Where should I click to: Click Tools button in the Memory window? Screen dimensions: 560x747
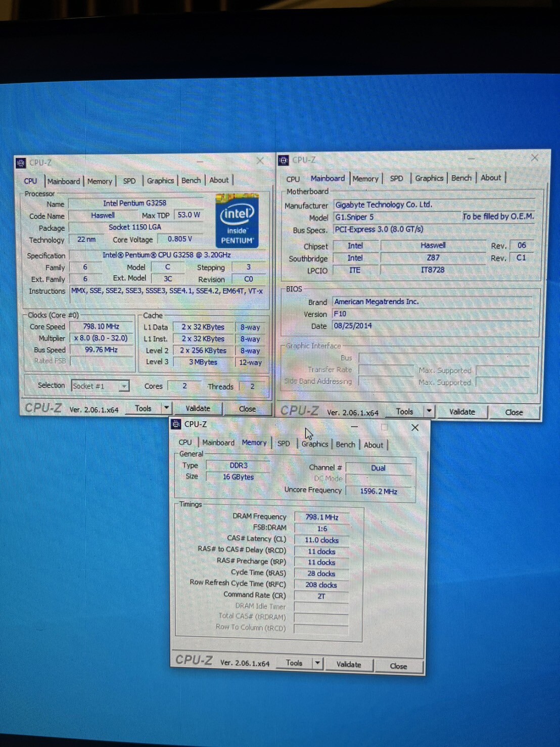pos(294,663)
